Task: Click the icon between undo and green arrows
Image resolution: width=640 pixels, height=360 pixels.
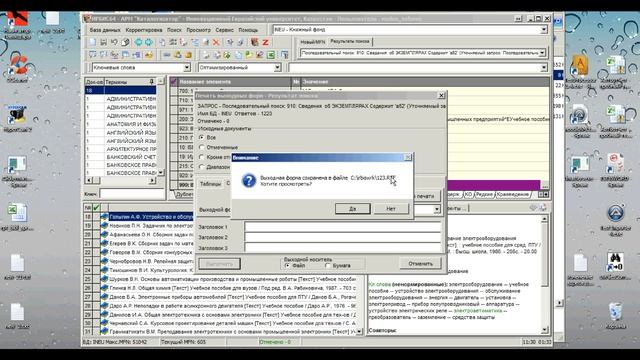Action: (125, 42)
